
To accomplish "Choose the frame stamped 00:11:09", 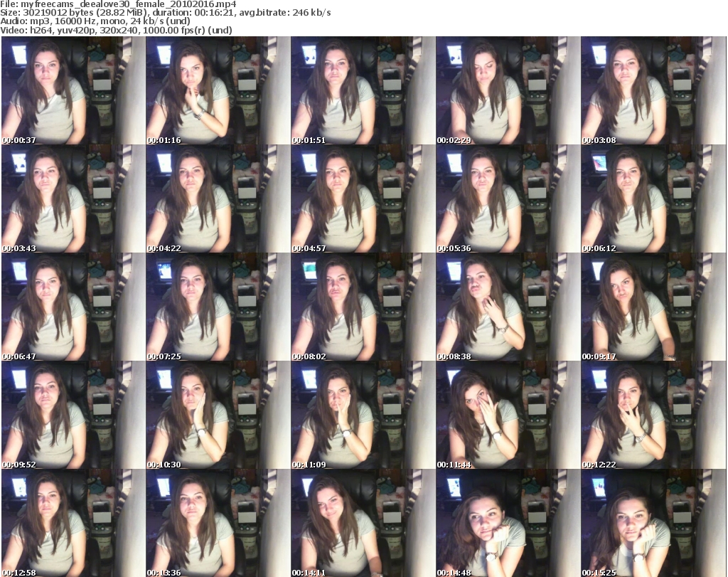I will coord(363,415).
